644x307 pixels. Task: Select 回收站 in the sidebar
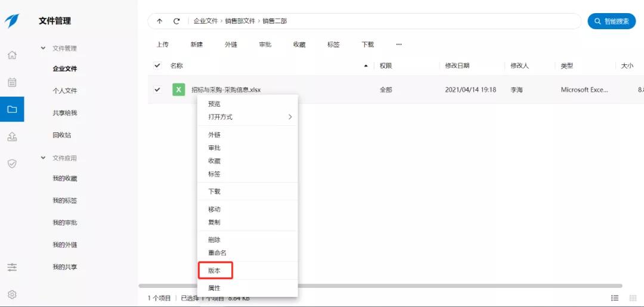[x=62, y=135]
